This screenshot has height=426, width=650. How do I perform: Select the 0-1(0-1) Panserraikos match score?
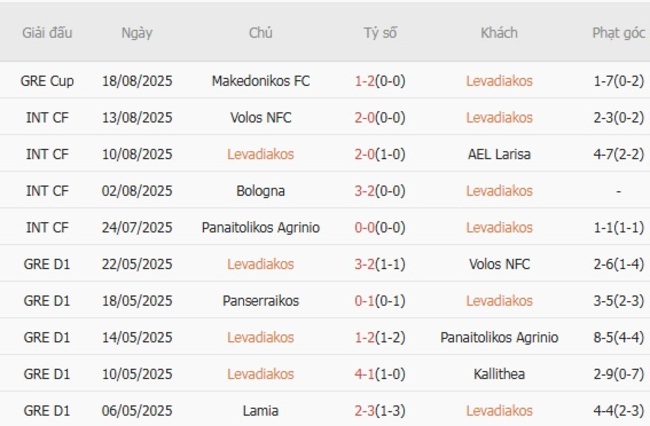point(380,301)
